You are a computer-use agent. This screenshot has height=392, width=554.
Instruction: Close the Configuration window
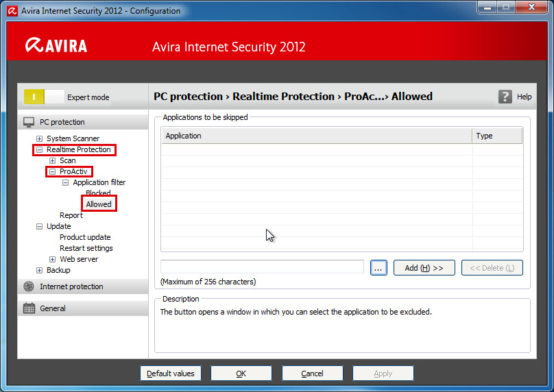coord(531,8)
